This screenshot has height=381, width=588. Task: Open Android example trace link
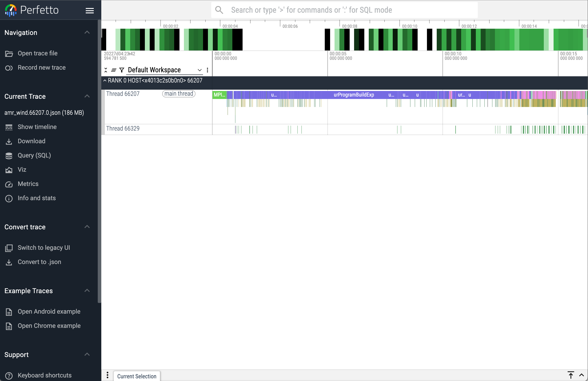click(49, 312)
